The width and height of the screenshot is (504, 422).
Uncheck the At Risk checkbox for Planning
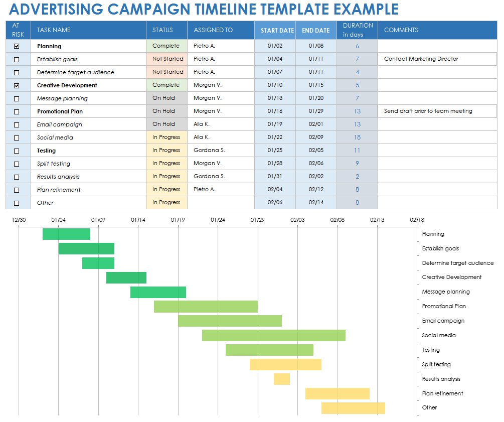tap(17, 46)
